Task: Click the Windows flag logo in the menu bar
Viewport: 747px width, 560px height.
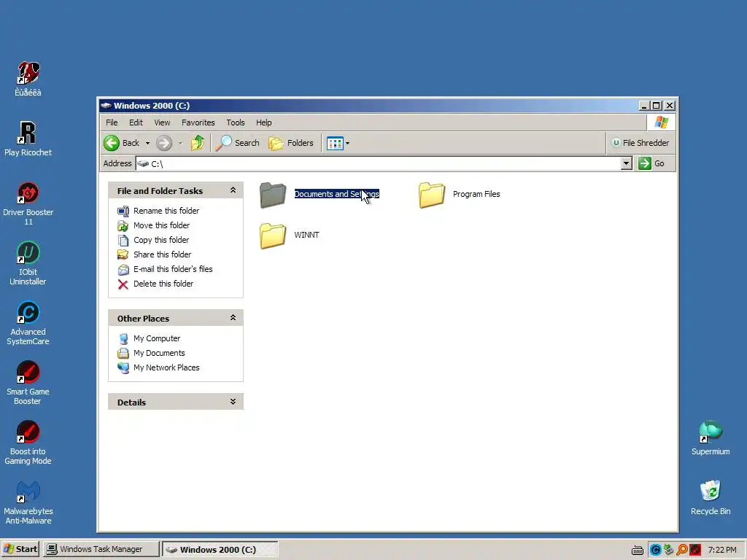Action: (x=661, y=122)
